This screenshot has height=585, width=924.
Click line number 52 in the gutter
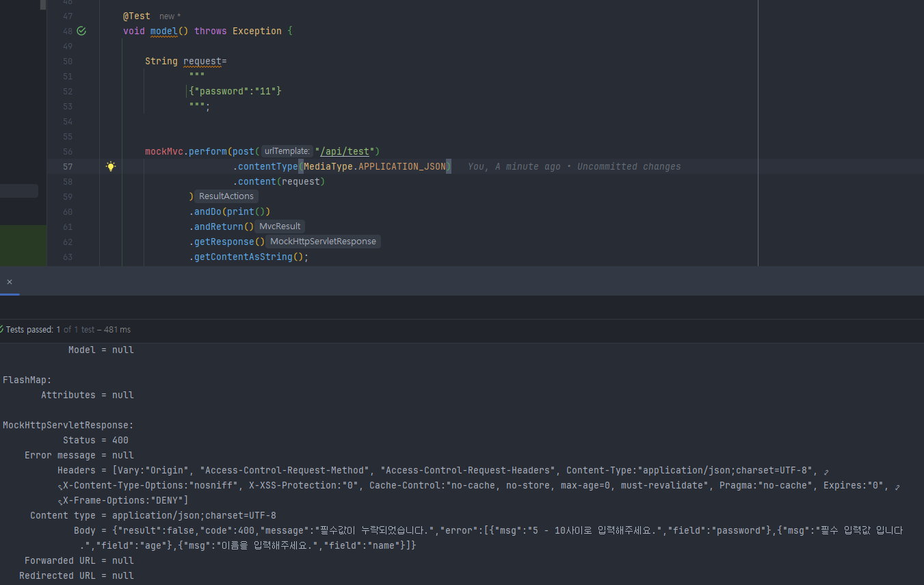[x=67, y=91]
